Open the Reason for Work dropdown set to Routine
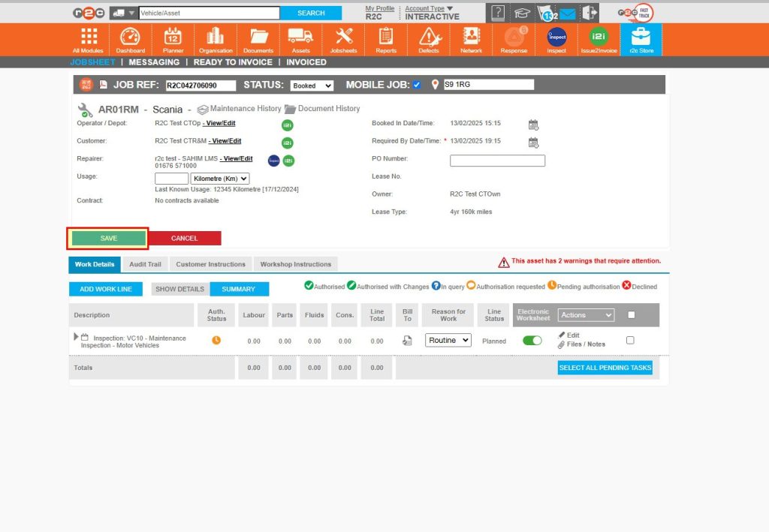This screenshot has height=532, width=769. [448, 340]
